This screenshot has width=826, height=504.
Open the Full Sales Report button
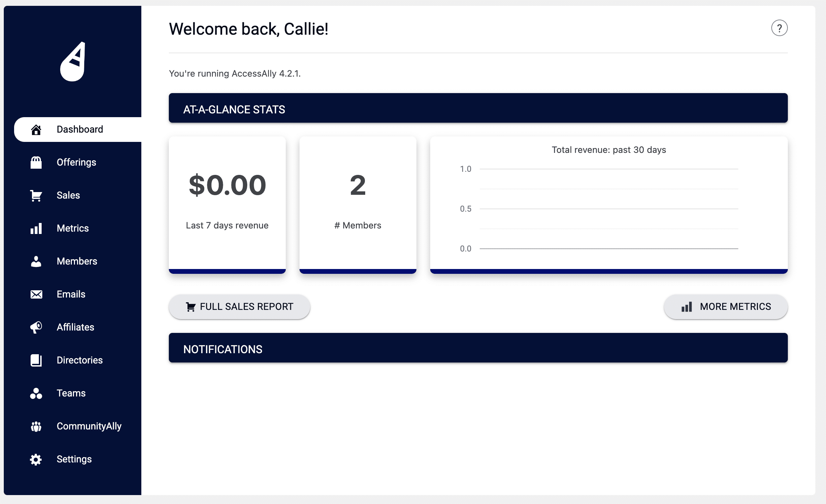(239, 307)
